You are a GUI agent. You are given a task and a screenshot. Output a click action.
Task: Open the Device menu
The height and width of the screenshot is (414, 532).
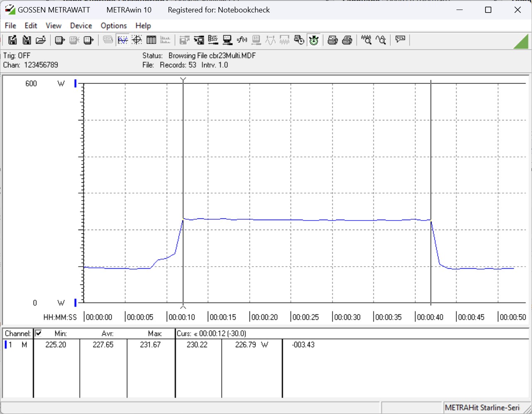click(x=81, y=26)
